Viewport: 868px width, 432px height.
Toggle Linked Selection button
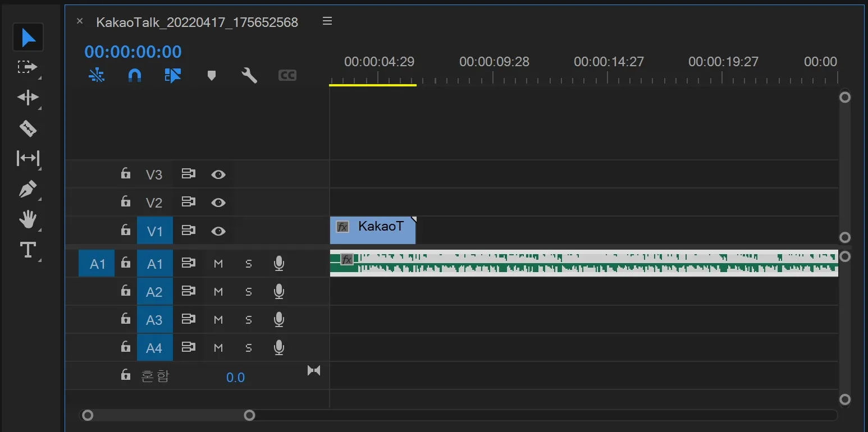coord(173,75)
